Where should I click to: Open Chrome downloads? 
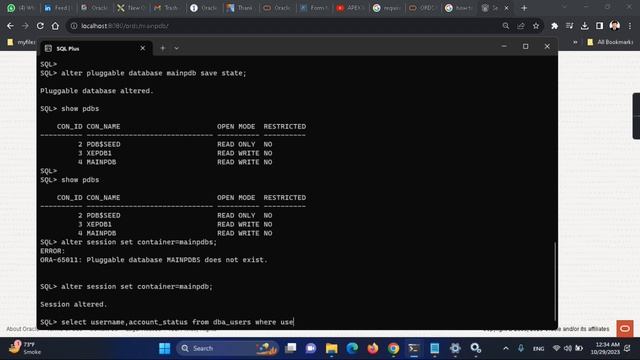(584, 26)
